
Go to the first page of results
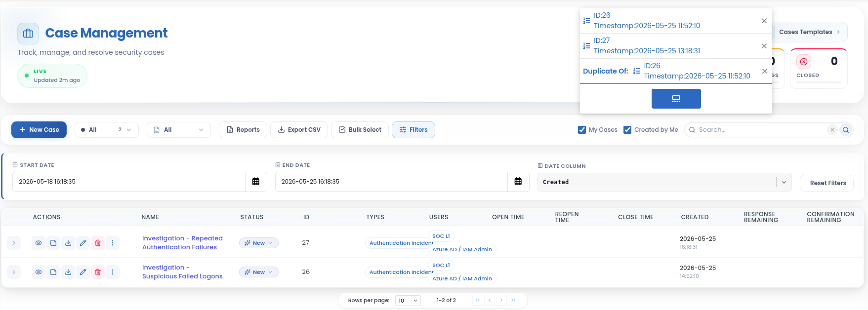478,300
